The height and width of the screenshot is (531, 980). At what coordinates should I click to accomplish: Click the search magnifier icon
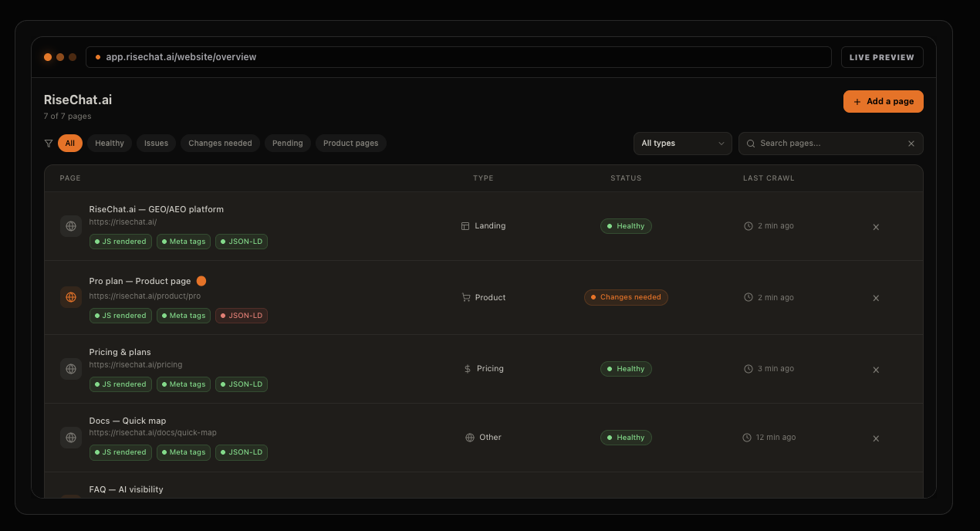751,144
